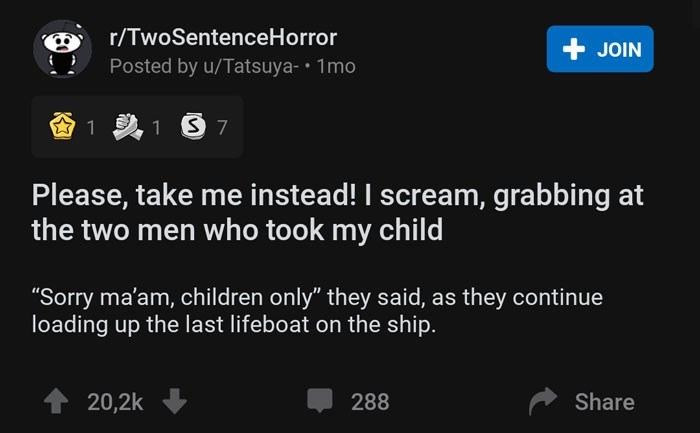Select the silver award icon
Screen dimensions: 700x433
tap(192, 127)
